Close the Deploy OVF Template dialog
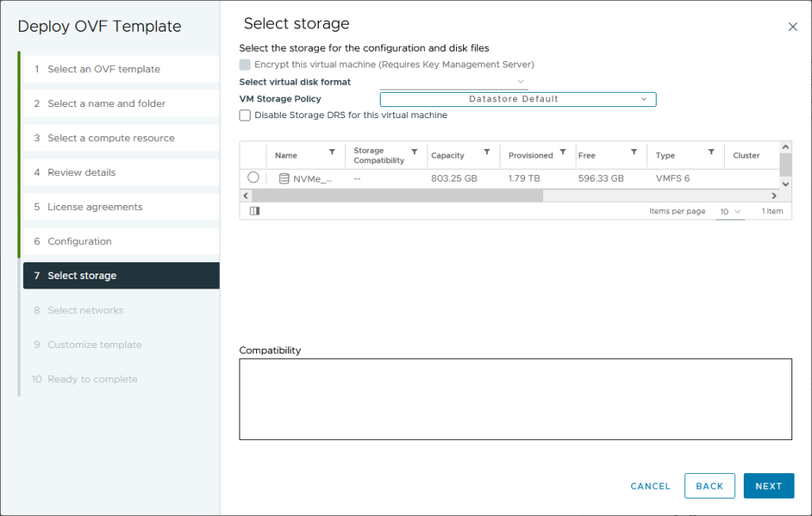 coord(793,27)
